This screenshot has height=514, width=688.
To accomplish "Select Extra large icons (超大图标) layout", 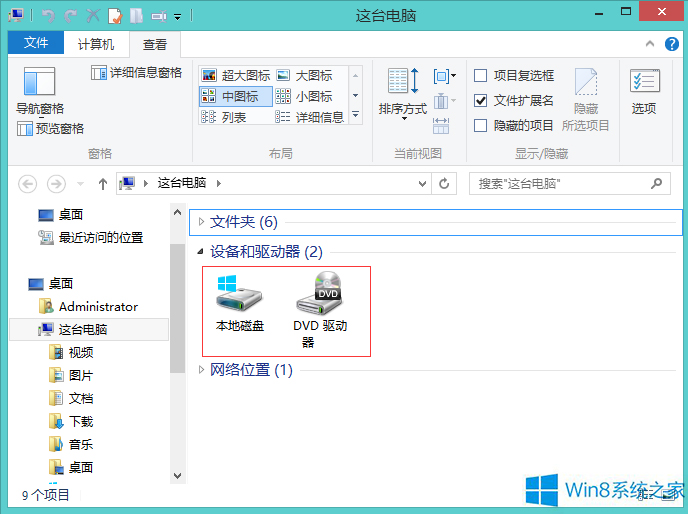I will [236, 75].
